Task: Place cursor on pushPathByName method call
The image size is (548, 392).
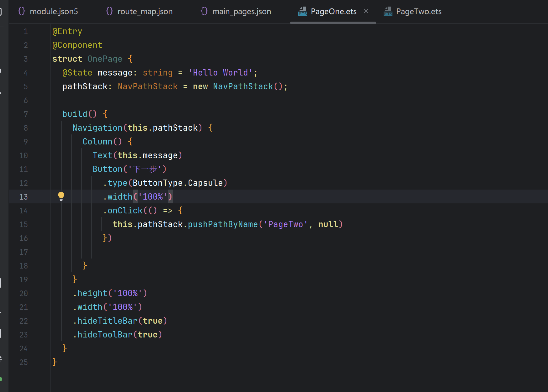Action: (x=223, y=224)
